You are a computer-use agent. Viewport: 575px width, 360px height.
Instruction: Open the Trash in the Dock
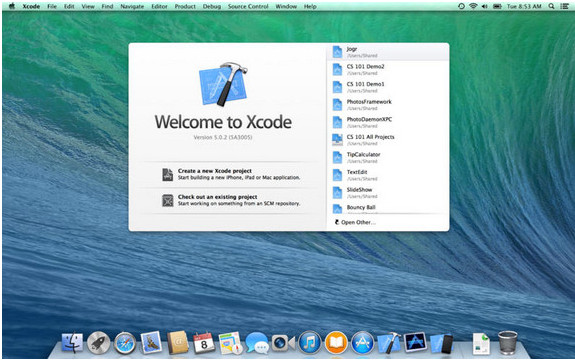tap(508, 342)
